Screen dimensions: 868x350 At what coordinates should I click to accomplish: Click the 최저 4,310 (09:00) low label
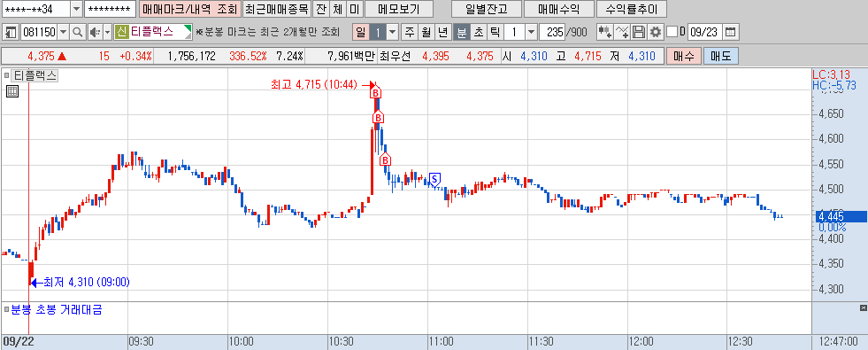point(87,283)
